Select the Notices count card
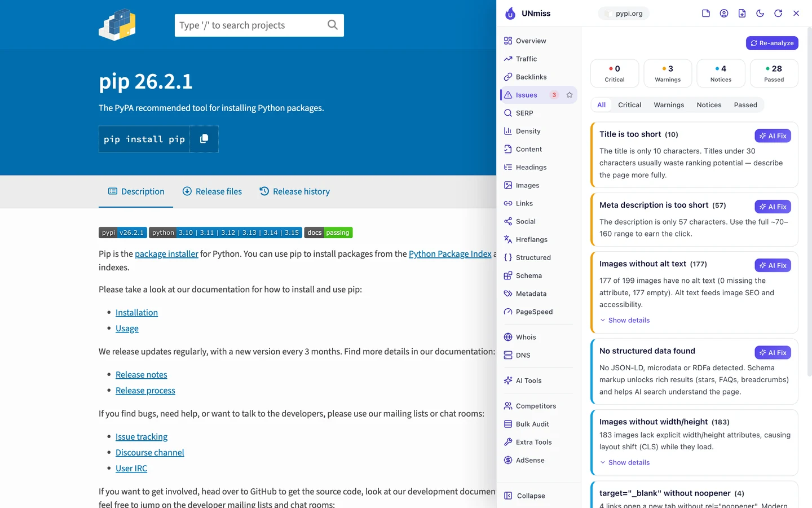 tap(721, 73)
